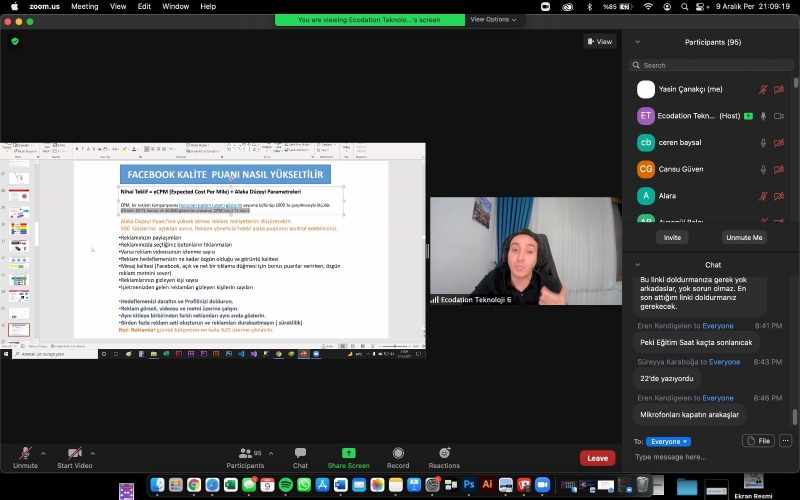
Task: Open audio options caret beside Unmute
Action: (43, 453)
